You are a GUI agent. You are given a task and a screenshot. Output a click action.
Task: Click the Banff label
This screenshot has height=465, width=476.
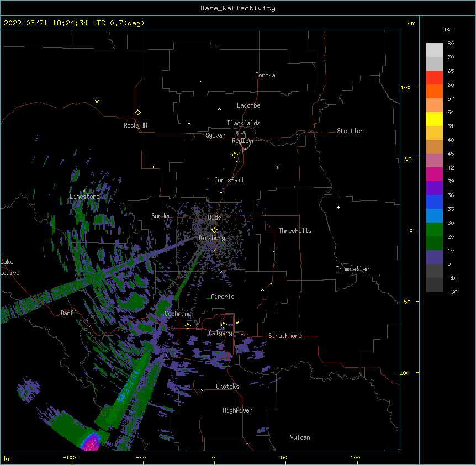click(x=68, y=313)
